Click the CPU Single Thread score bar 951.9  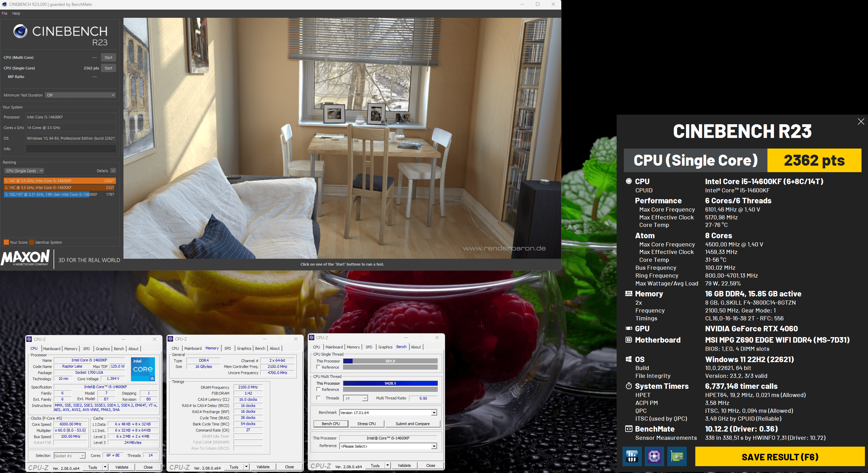(x=390, y=361)
